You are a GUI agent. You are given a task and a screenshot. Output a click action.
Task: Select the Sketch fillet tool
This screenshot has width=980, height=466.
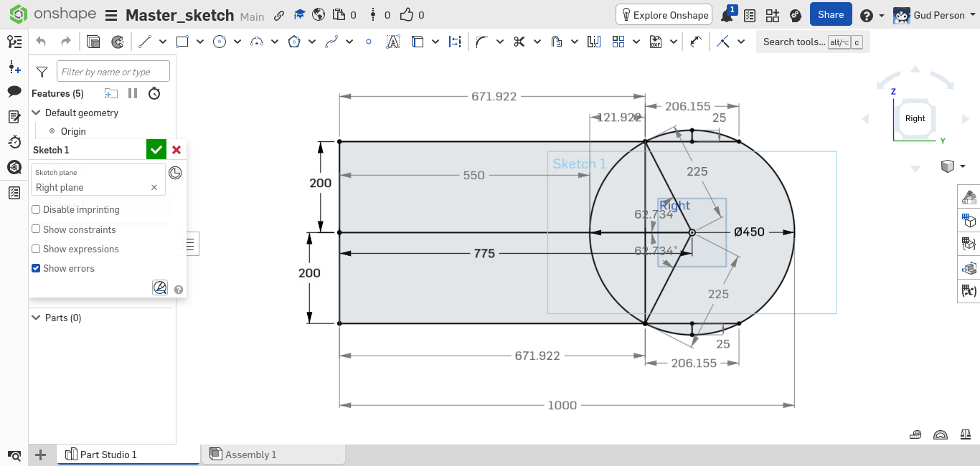(481, 42)
